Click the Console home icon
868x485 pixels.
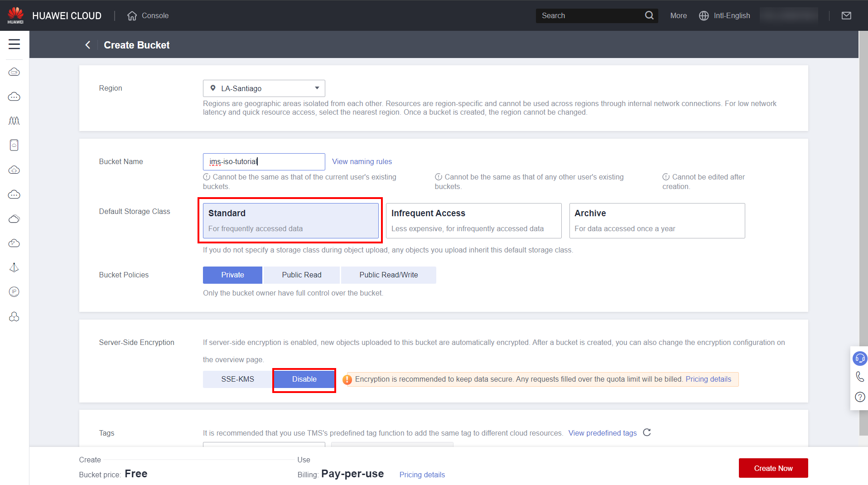[132, 16]
